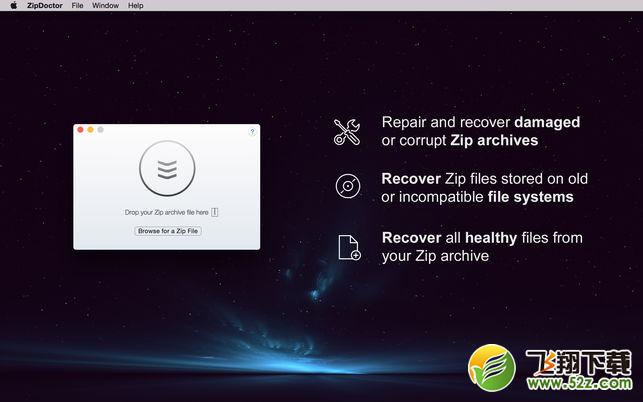This screenshot has width=643, height=402.
Task: Open the Help menu
Action: pos(135,5)
